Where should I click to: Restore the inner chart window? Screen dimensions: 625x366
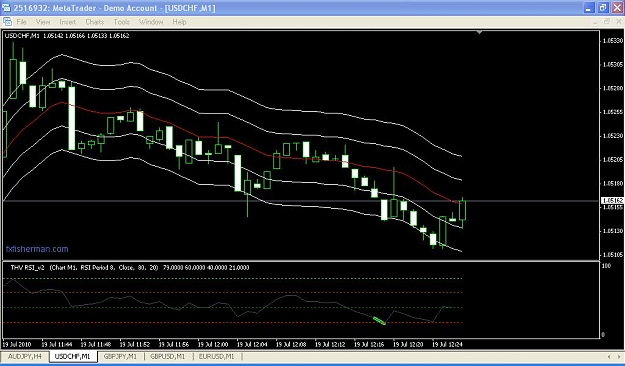607,22
